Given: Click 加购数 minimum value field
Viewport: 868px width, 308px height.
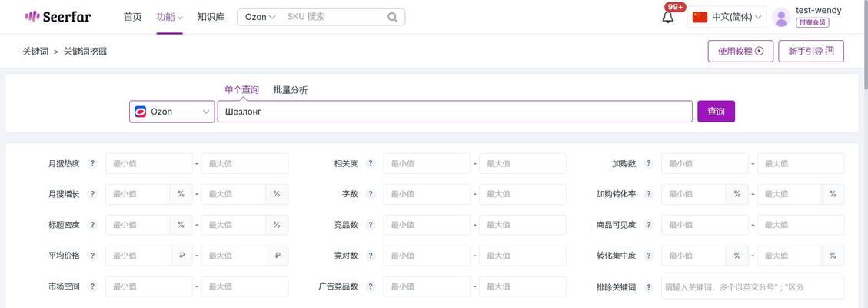Looking at the screenshot, I should [705, 163].
